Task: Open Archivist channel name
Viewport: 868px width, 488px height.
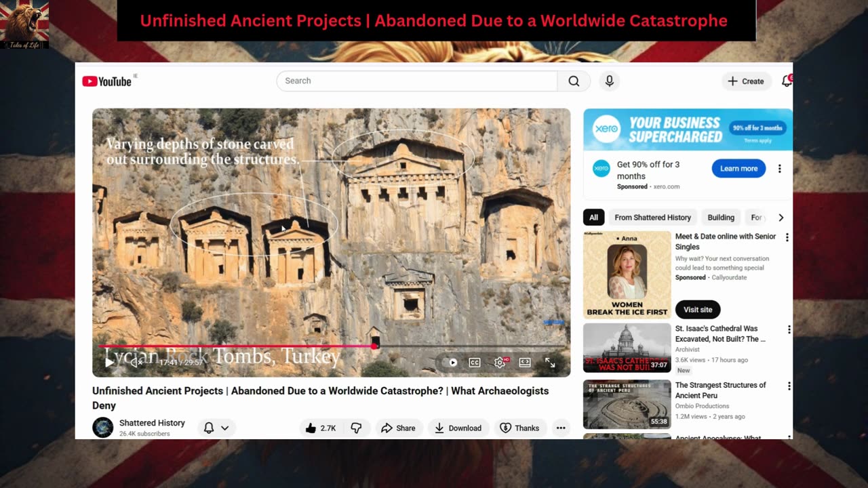Action: click(688, 350)
